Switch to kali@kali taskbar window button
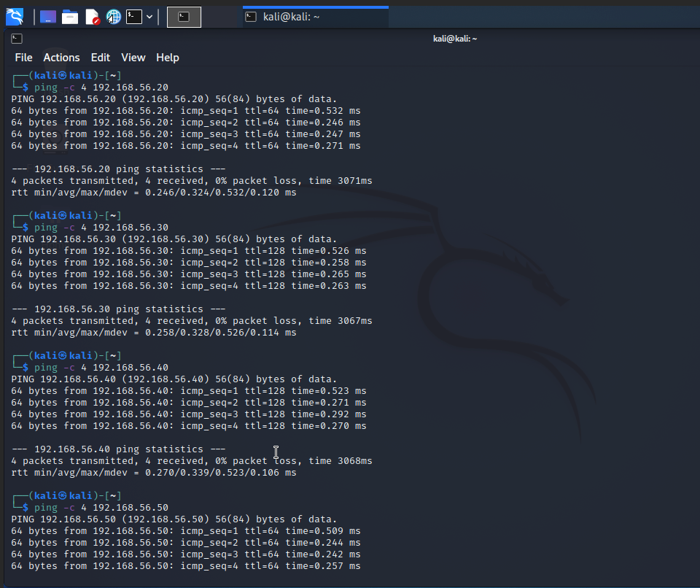Image resolution: width=700 pixels, height=588 pixels. [x=316, y=17]
